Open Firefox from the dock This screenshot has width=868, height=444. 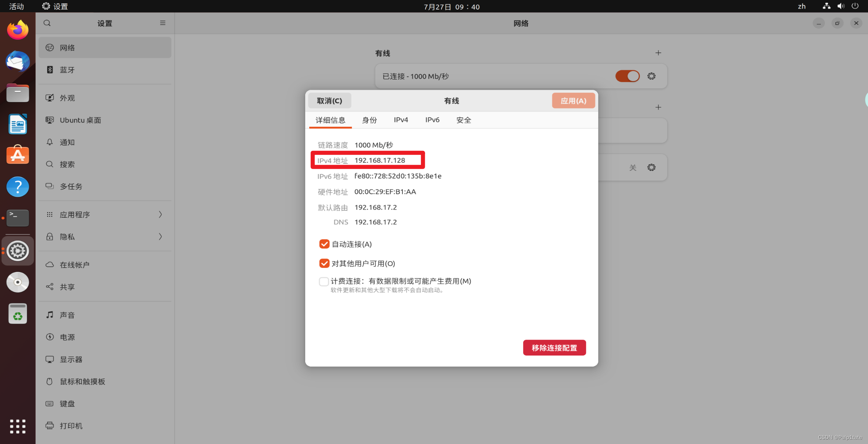pyautogui.click(x=17, y=30)
